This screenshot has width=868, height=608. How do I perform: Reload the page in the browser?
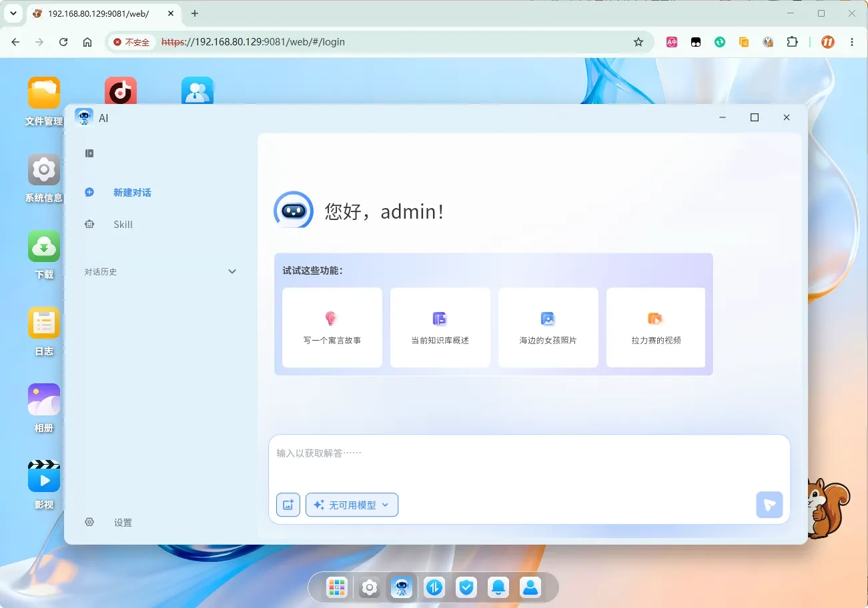63,42
